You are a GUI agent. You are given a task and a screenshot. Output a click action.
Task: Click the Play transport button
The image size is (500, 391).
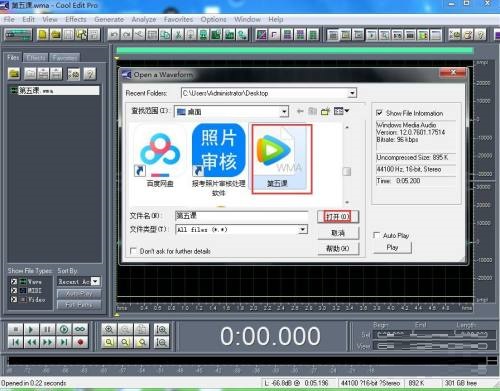click(x=31, y=329)
